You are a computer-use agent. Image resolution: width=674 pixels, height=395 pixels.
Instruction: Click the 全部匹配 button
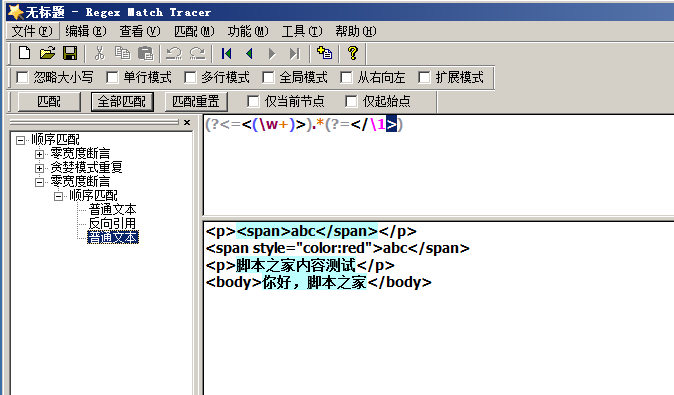pyautogui.click(x=122, y=101)
